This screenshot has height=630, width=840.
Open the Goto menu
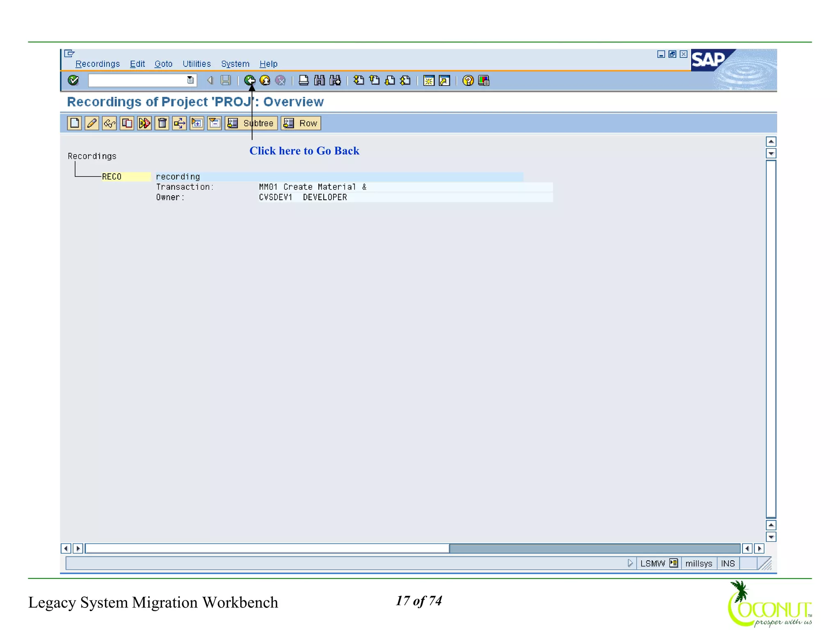(163, 64)
